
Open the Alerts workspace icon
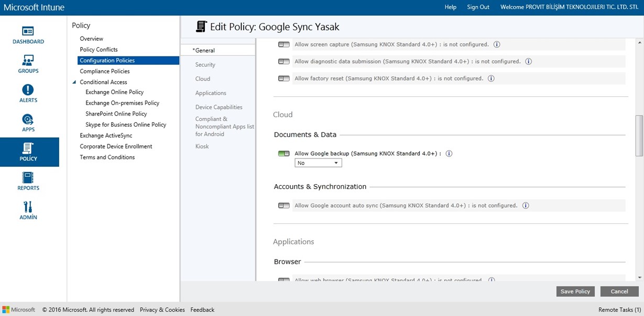click(28, 94)
